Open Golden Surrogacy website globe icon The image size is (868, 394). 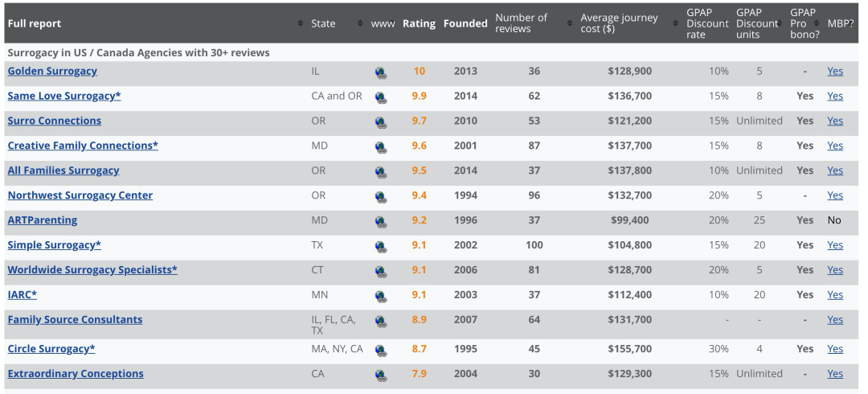pyautogui.click(x=381, y=72)
